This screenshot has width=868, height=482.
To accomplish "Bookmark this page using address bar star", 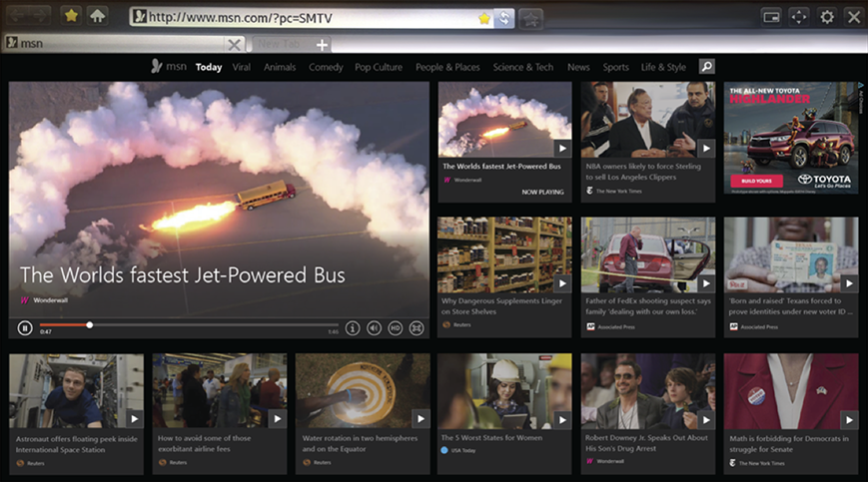I will point(484,17).
